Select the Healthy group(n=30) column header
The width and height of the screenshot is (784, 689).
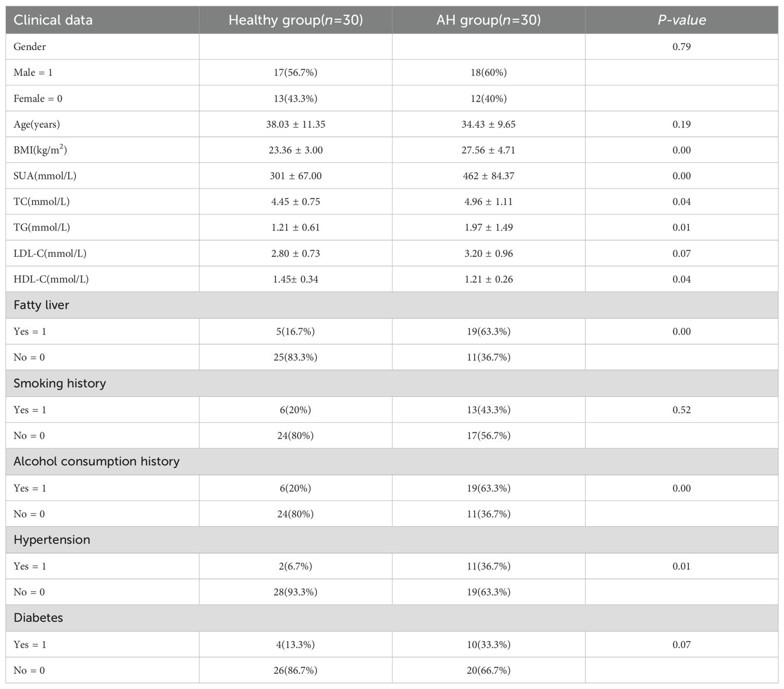(x=295, y=20)
